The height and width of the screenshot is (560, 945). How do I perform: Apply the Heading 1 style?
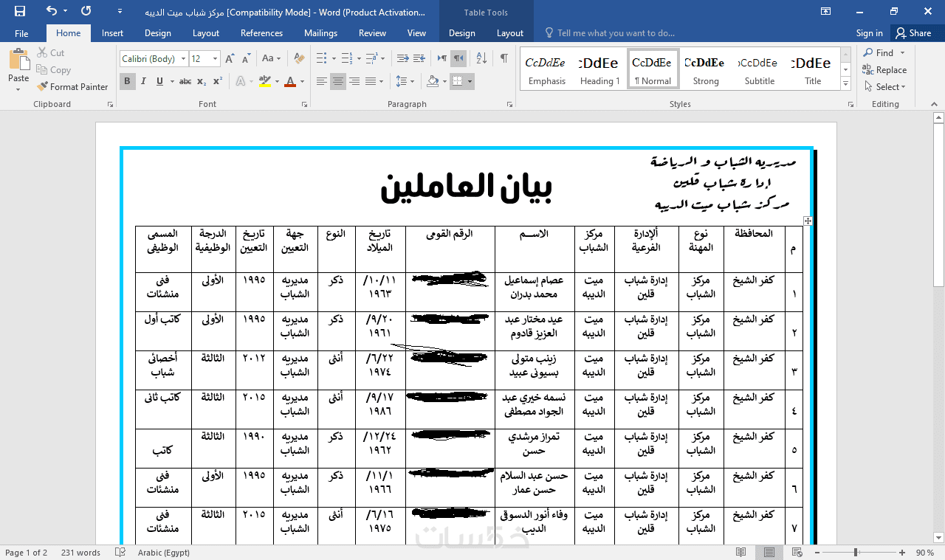tap(600, 69)
